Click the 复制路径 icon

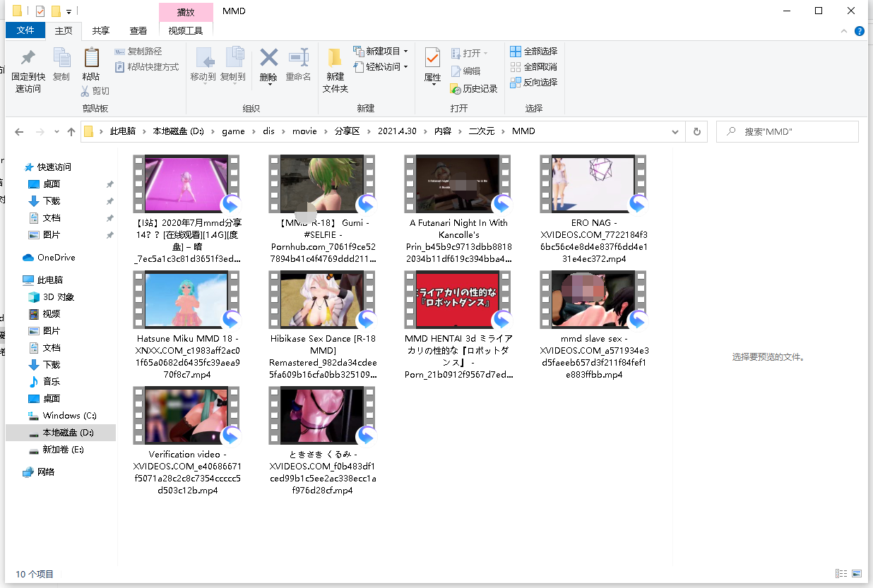(x=119, y=52)
